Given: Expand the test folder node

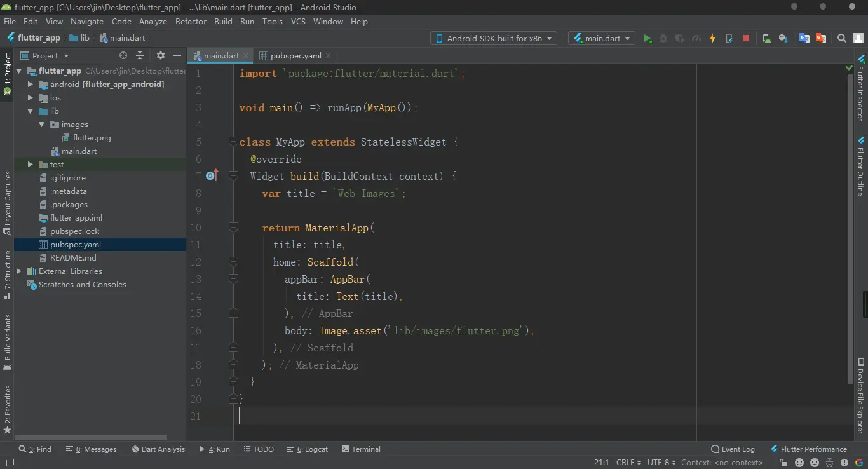Looking at the screenshot, I should pyautogui.click(x=31, y=165).
